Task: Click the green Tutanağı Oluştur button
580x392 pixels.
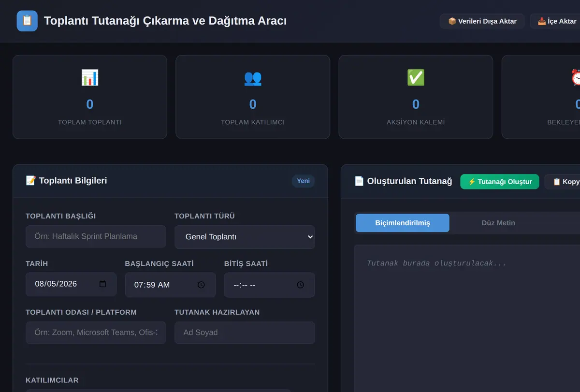Action: (x=500, y=182)
